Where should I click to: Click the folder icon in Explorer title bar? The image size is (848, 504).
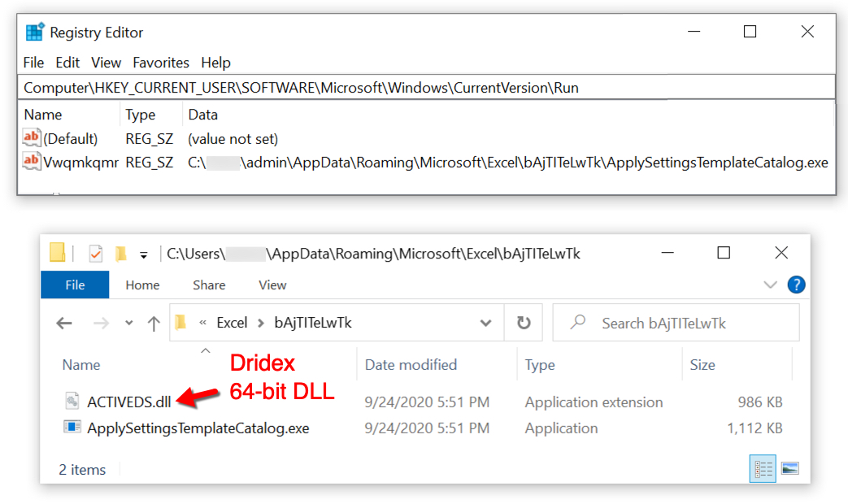[x=58, y=253]
